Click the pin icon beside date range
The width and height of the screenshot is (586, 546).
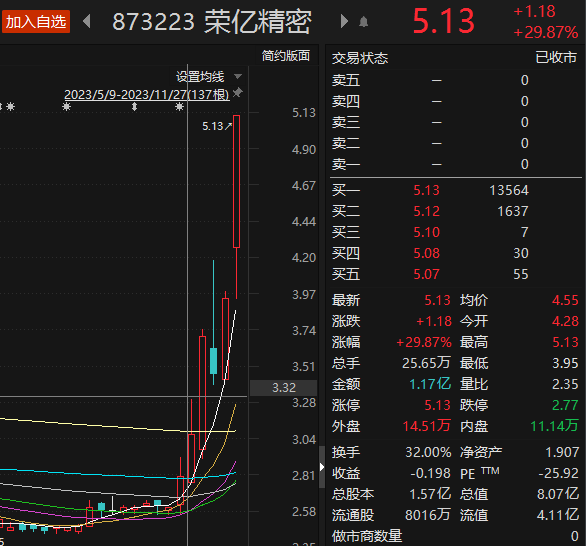[237, 92]
